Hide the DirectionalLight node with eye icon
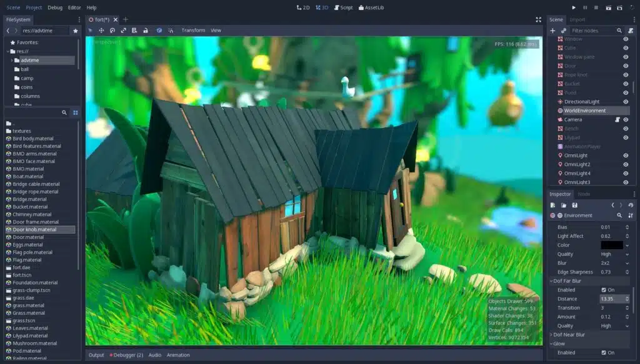Image resolution: width=640 pixels, height=364 pixels. click(626, 102)
